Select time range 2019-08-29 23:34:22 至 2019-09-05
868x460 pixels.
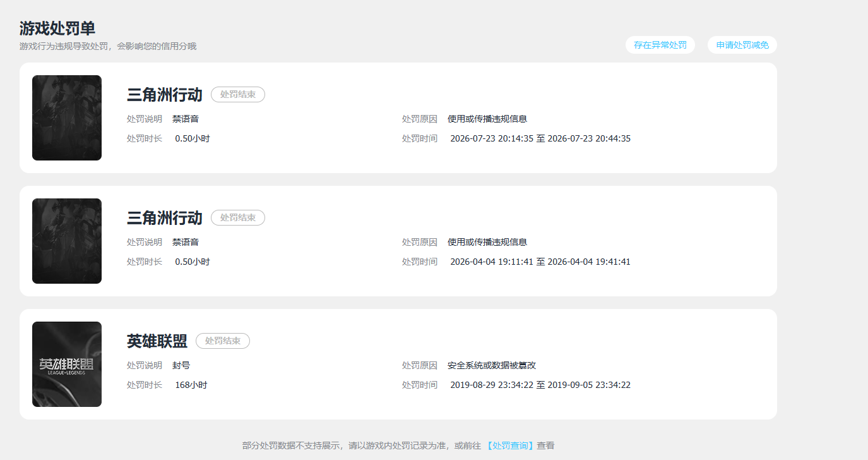point(540,385)
